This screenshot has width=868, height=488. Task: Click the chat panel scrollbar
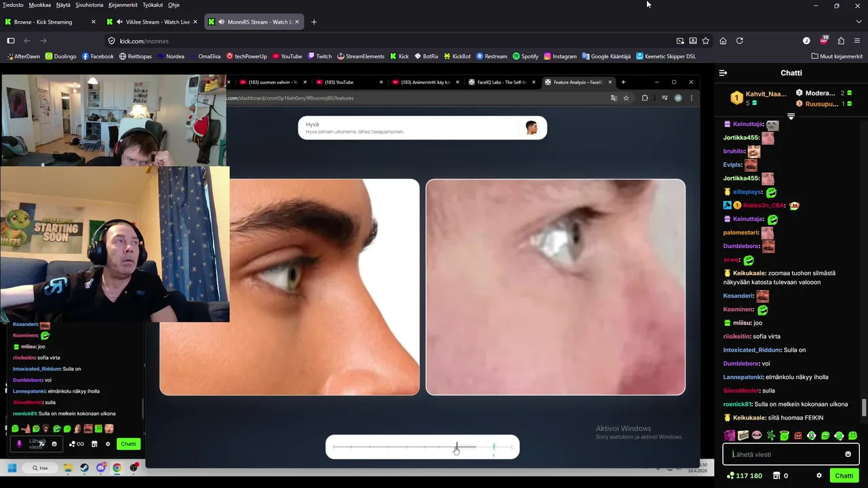[863, 407]
